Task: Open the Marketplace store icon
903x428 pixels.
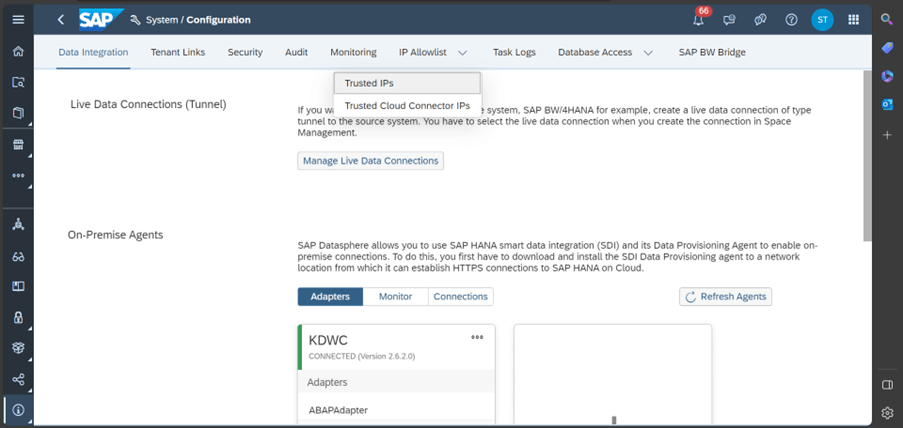Action: pyautogui.click(x=18, y=144)
